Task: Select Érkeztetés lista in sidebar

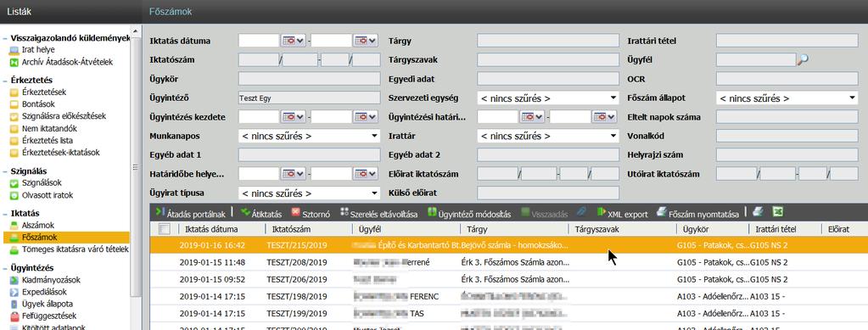Action: click(41, 141)
